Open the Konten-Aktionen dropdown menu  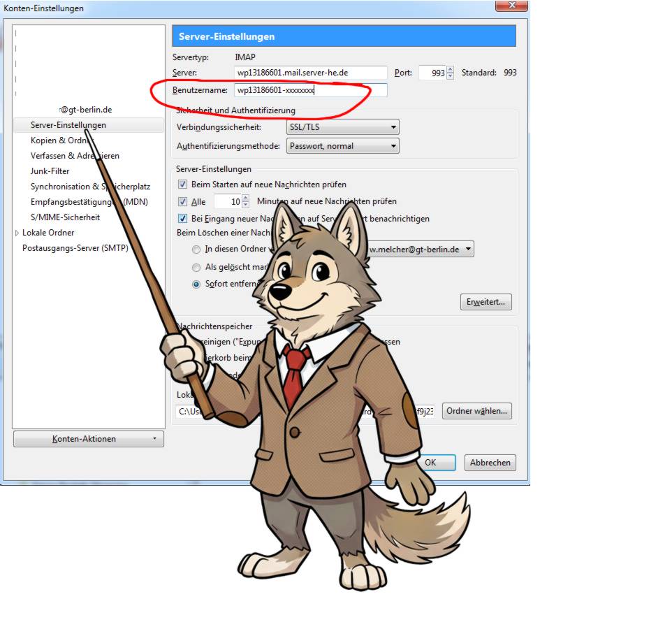click(89, 439)
